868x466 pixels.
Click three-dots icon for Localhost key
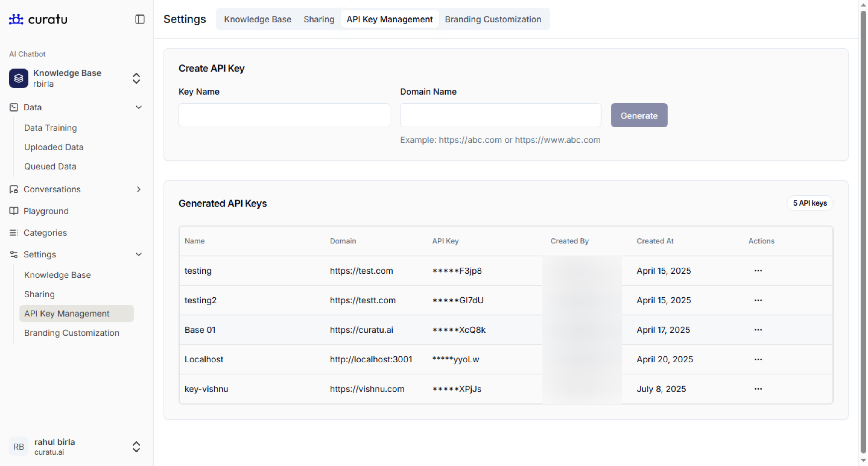(x=758, y=359)
